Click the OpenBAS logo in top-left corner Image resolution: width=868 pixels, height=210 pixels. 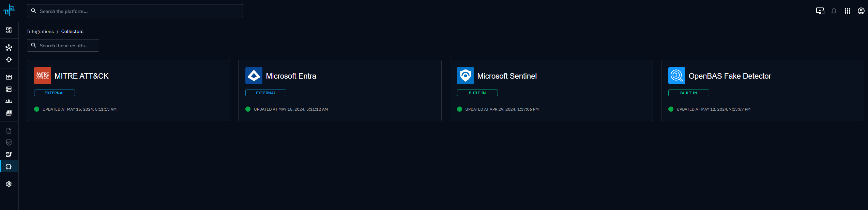[x=9, y=10]
